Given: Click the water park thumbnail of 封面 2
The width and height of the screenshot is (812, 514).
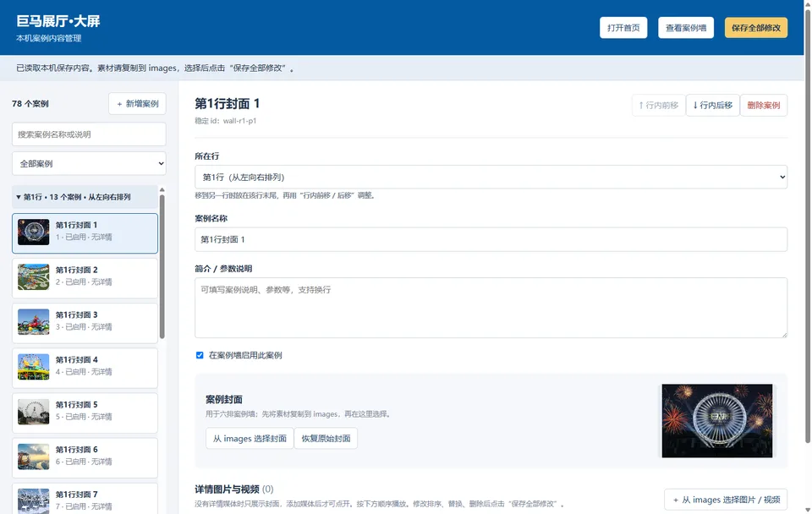Looking at the screenshot, I should pyautogui.click(x=33, y=277).
